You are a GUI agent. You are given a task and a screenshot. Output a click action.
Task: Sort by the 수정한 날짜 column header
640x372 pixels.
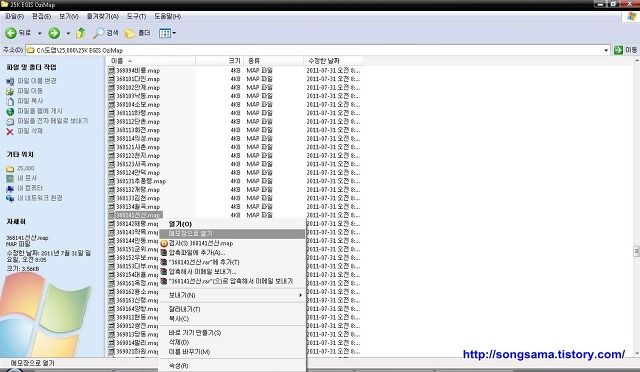[333, 61]
